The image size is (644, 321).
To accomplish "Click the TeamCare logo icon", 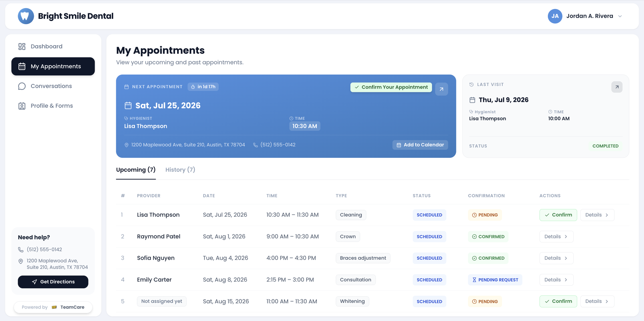I will (54, 307).
